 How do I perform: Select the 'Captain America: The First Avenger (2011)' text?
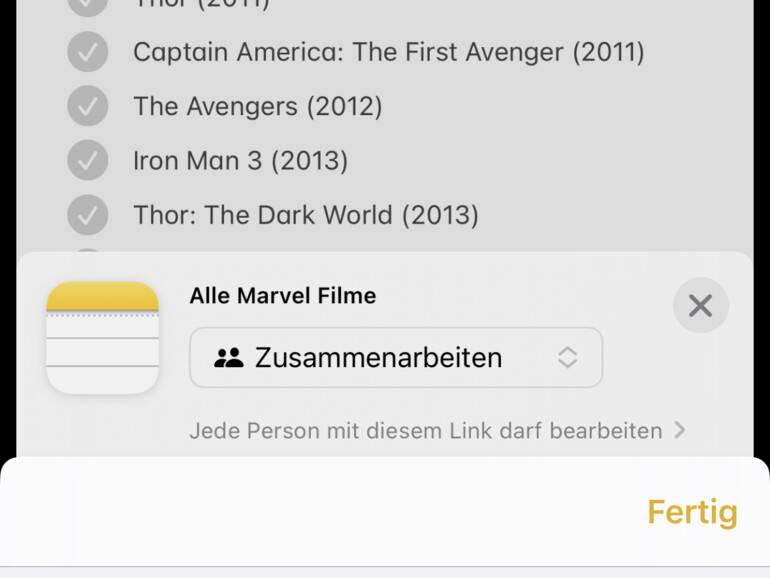click(x=388, y=52)
